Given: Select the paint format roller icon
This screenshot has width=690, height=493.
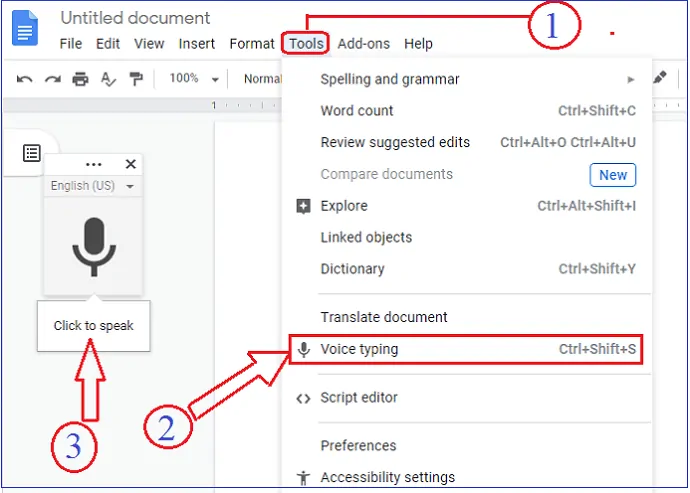Looking at the screenshot, I should (x=134, y=78).
